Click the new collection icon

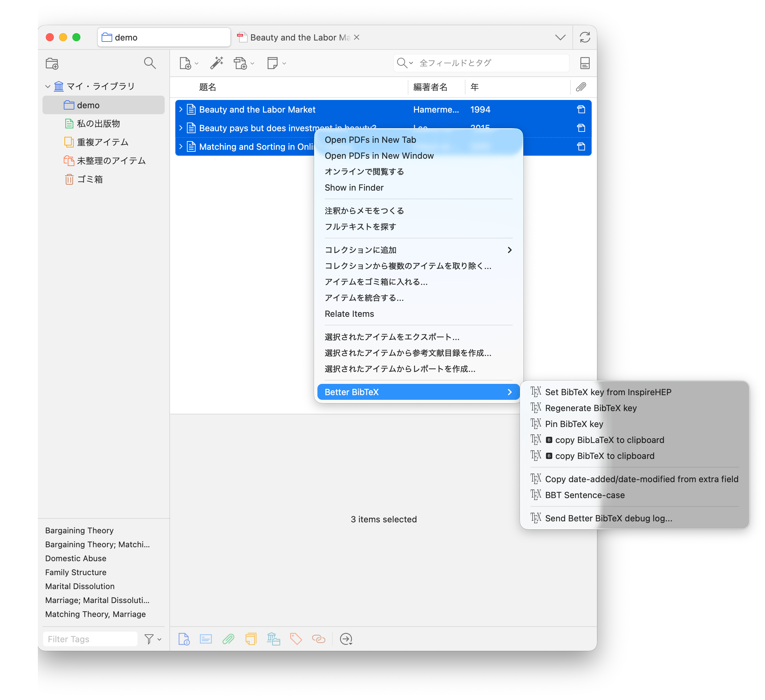pyautogui.click(x=52, y=63)
